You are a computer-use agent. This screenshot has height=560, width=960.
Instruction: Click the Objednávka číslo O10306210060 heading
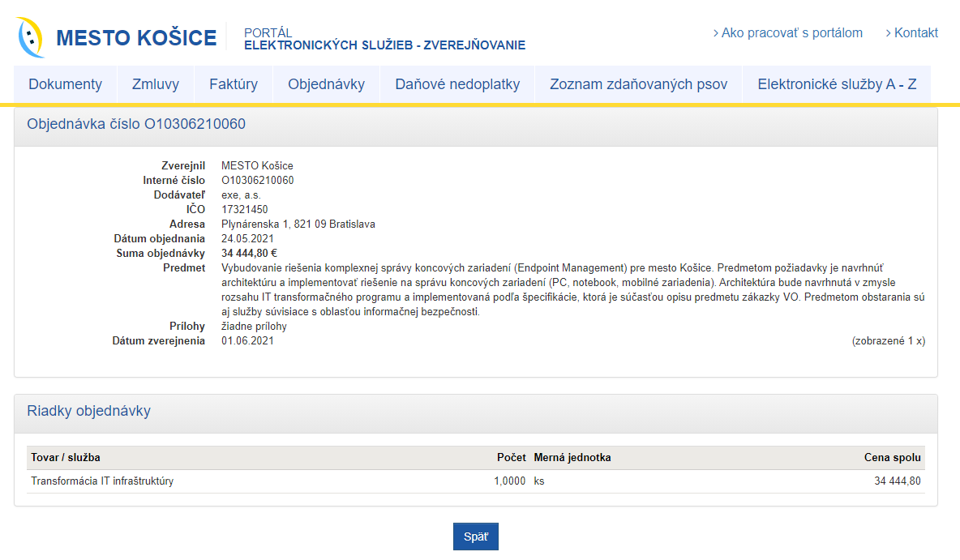tap(136, 125)
